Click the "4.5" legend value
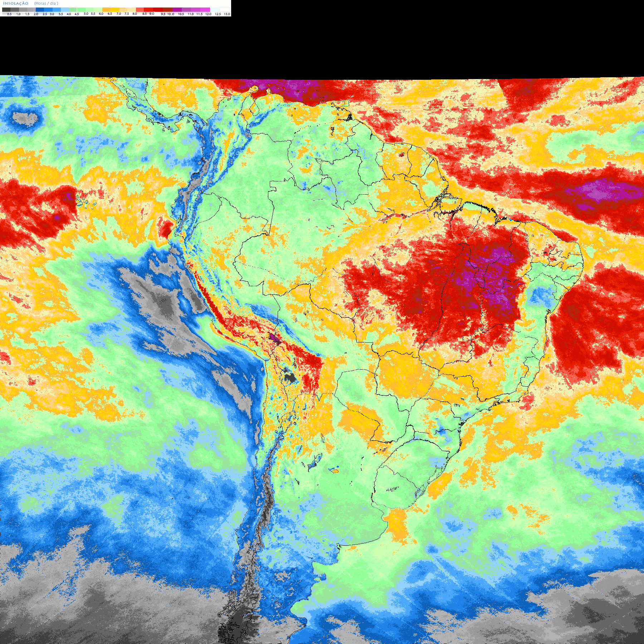The width and height of the screenshot is (644, 644). click(77, 14)
